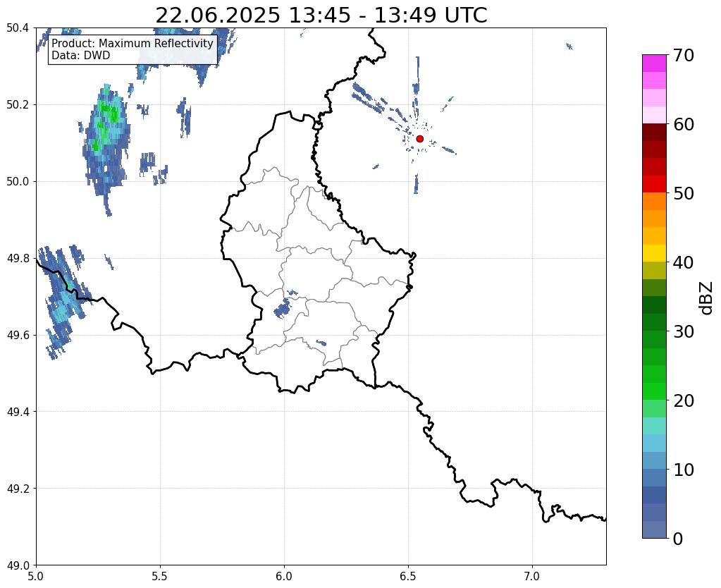
Task: Click the 6.0 longitude axis label
Action: [284, 577]
